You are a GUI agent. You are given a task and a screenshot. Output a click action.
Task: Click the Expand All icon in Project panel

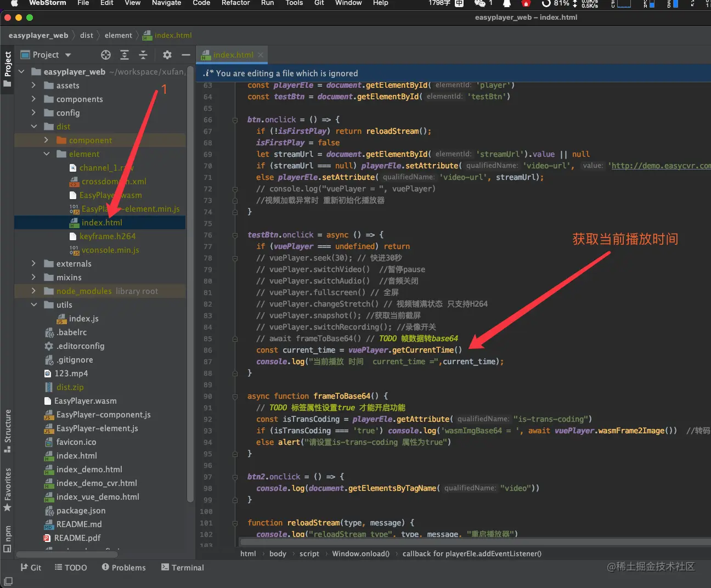(125, 55)
